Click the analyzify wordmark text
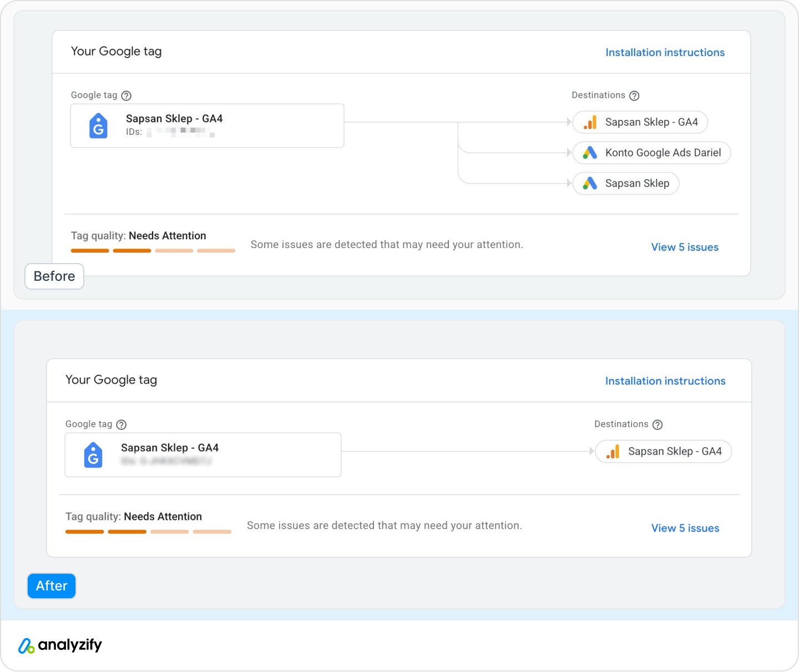This screenshot has width=799, height=672. tap(70, 645)
